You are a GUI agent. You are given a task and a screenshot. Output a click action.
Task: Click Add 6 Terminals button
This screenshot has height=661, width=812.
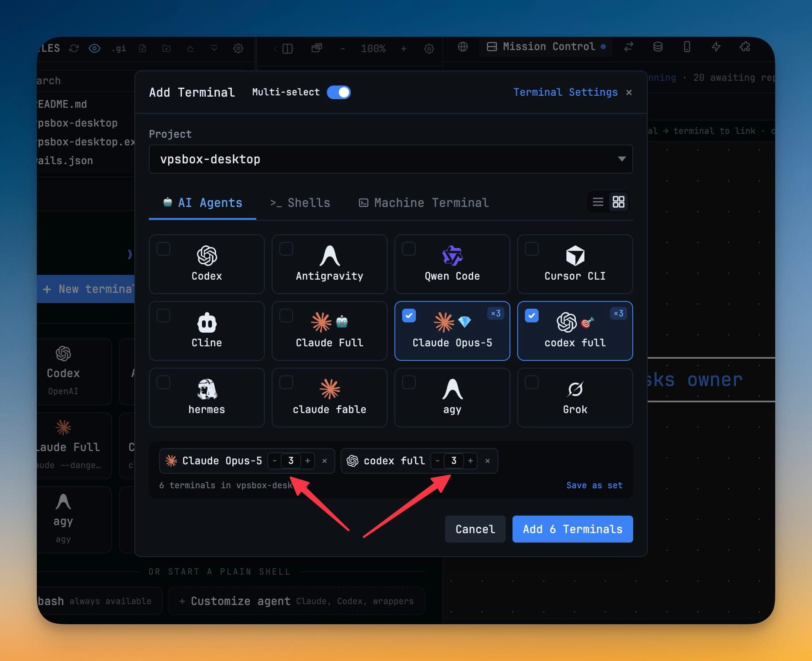[572, 529]
